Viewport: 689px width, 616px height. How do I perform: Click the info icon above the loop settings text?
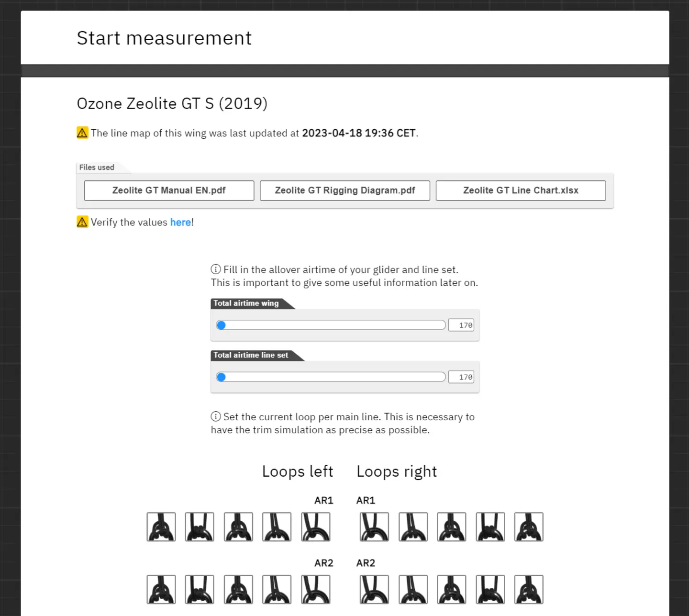coord(216,416)
